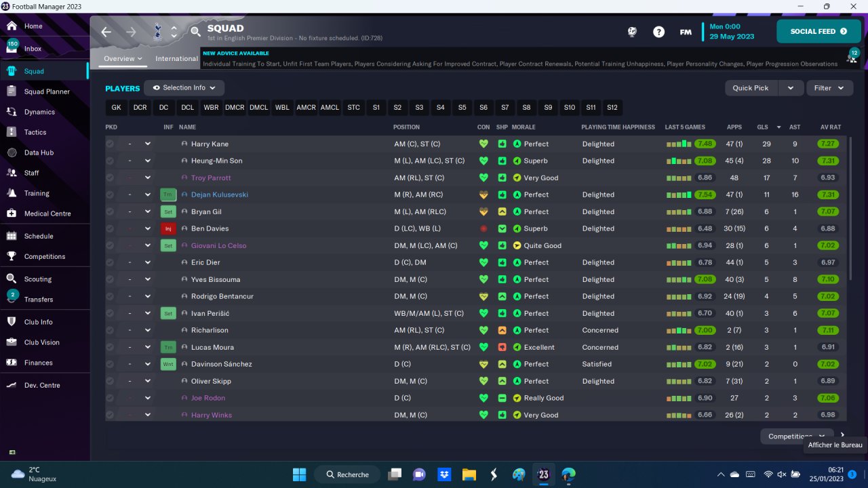Switch to the International tab
This screenshot has width=868, height=488.
coord(176,58)
